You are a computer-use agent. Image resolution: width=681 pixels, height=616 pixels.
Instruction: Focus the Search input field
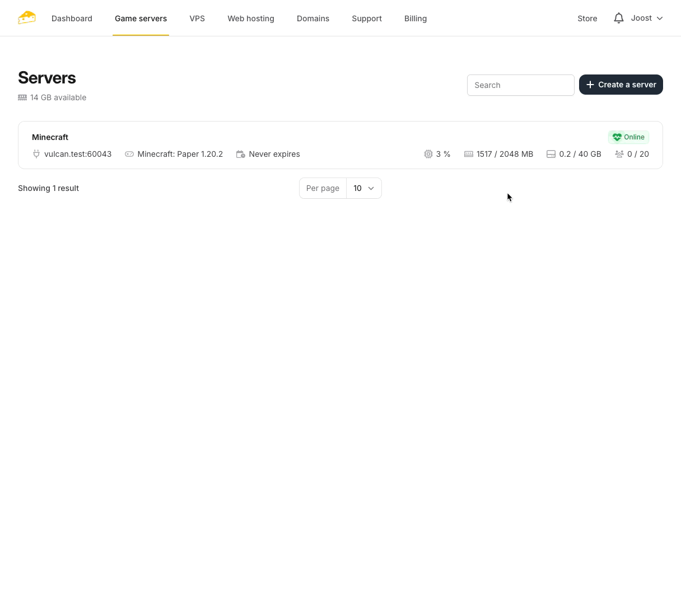point(520,85)
